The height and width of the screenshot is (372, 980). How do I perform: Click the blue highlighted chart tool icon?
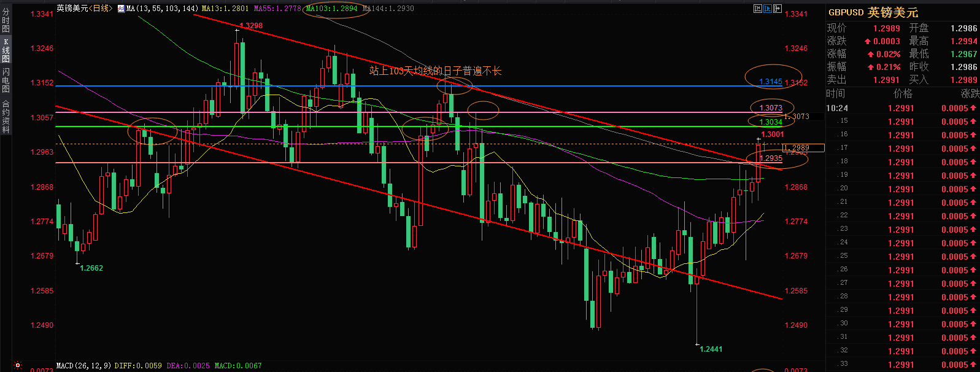[x=768, y=9]
